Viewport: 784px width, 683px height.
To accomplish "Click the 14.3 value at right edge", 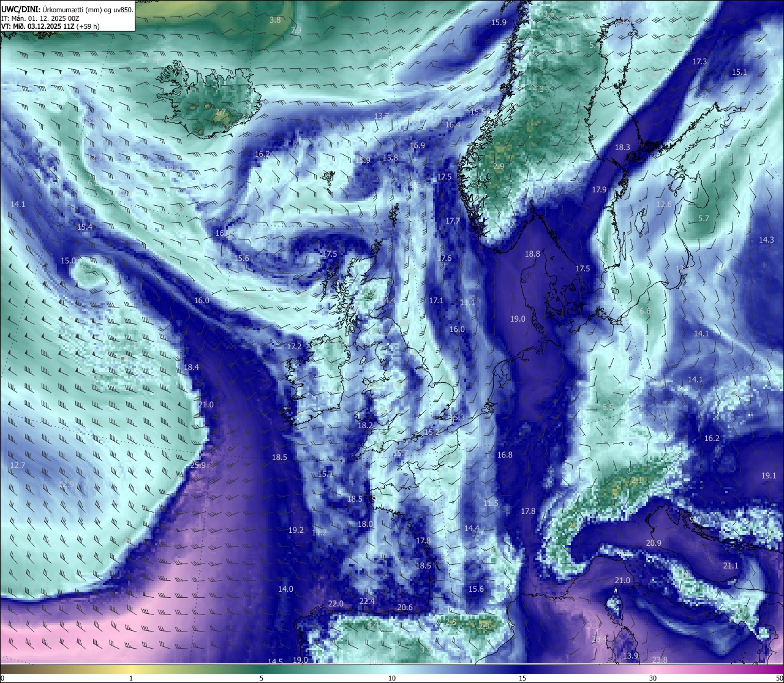I will tap(766, 240).
